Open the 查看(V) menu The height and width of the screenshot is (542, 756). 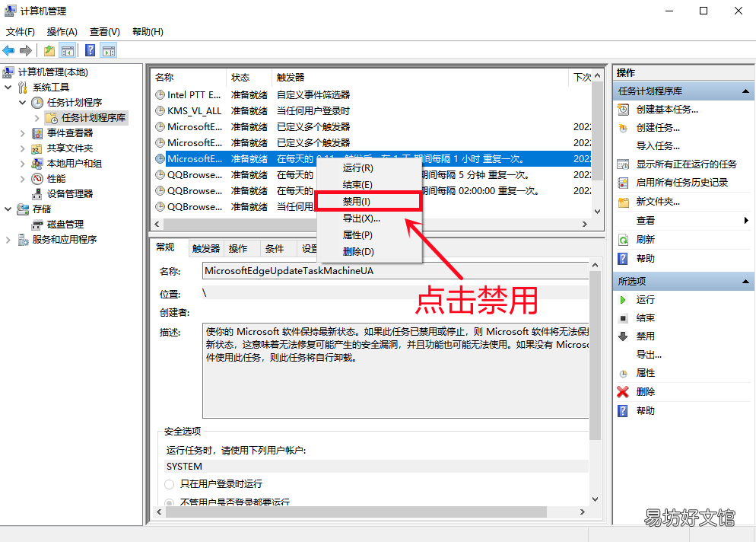[105, 32]
